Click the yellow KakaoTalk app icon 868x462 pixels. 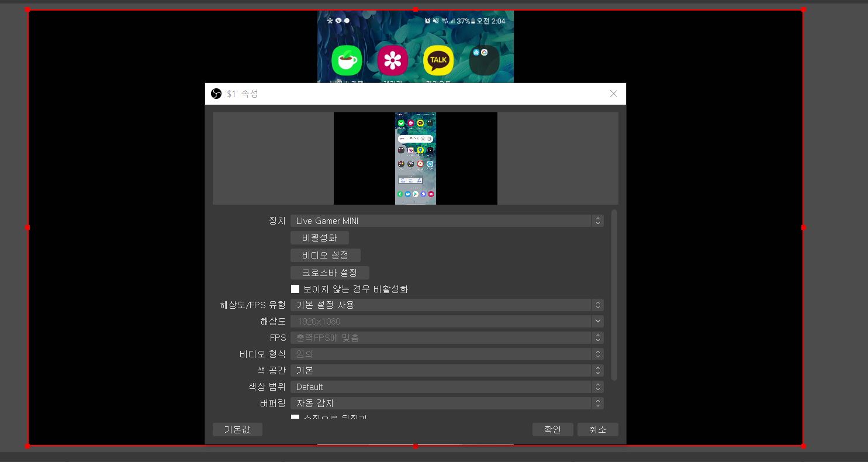[x=438, y=60]
